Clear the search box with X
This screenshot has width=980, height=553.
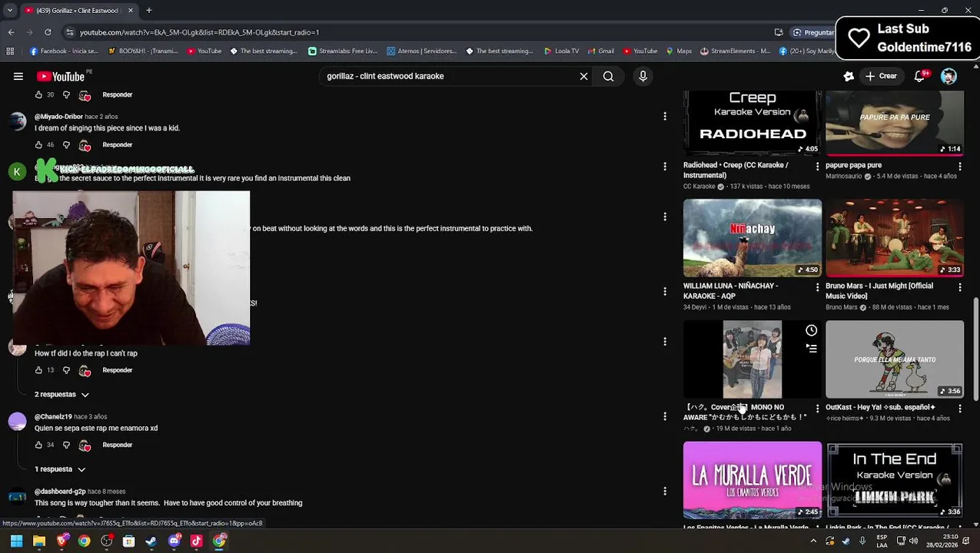(583, 76)
